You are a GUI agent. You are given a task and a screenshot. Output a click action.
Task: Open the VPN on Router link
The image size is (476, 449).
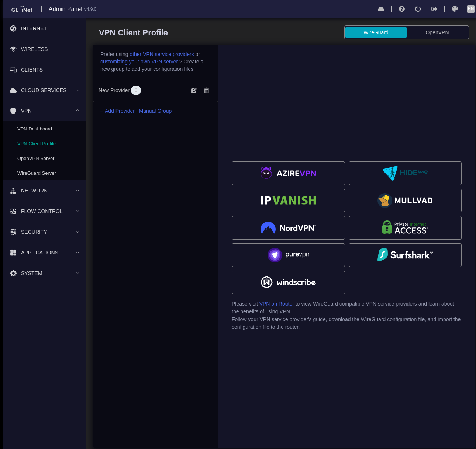[x=277, y=304]
